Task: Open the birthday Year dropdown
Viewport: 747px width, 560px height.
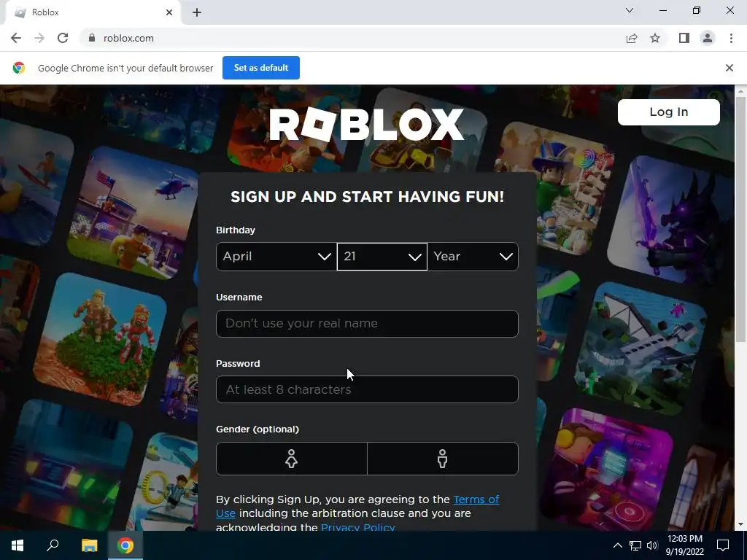Action: [x=473, y=256]
